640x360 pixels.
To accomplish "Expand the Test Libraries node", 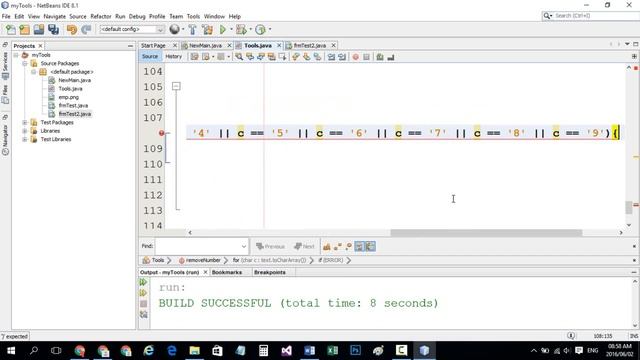I will click(x=25, y=139).
